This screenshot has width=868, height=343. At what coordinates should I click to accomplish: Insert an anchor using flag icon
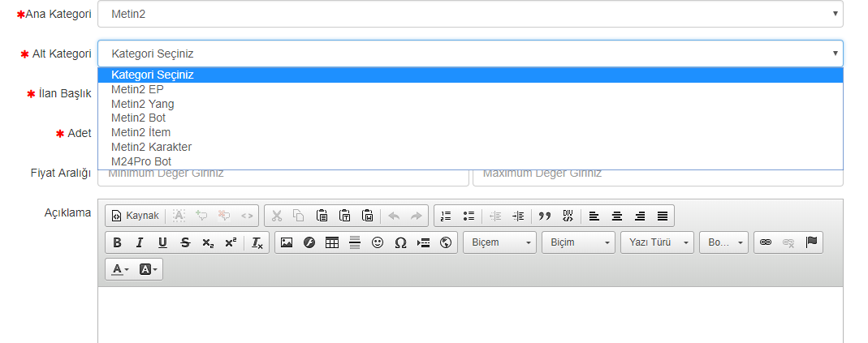[810, 242]
